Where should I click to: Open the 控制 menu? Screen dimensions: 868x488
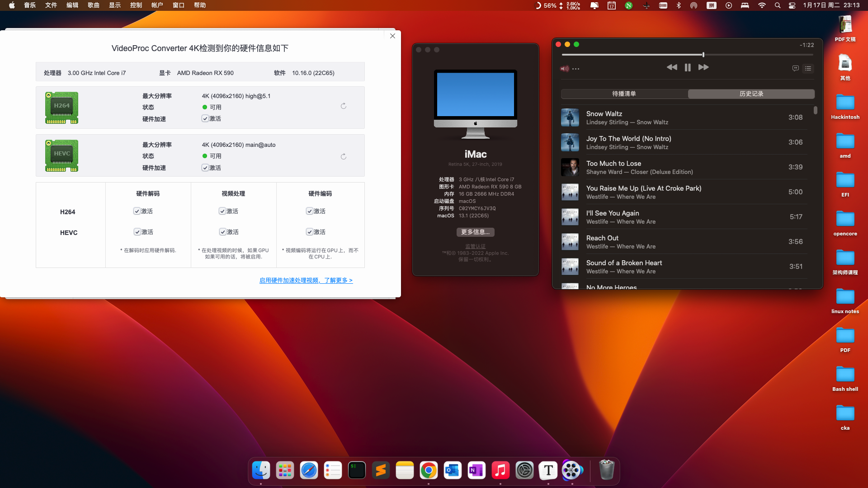pyautogui.click(x=136, y=5)
